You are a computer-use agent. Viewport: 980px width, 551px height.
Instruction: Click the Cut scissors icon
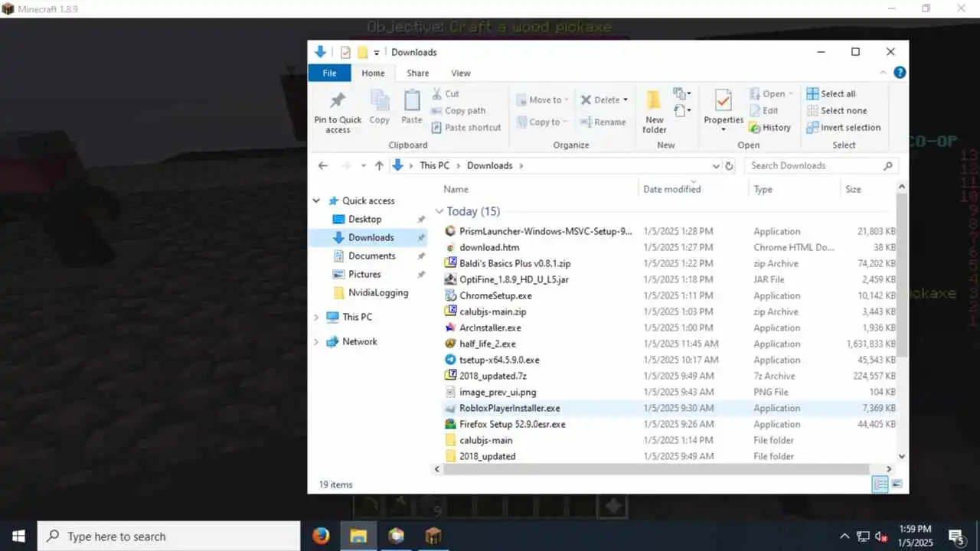click(x=436, y=93)
